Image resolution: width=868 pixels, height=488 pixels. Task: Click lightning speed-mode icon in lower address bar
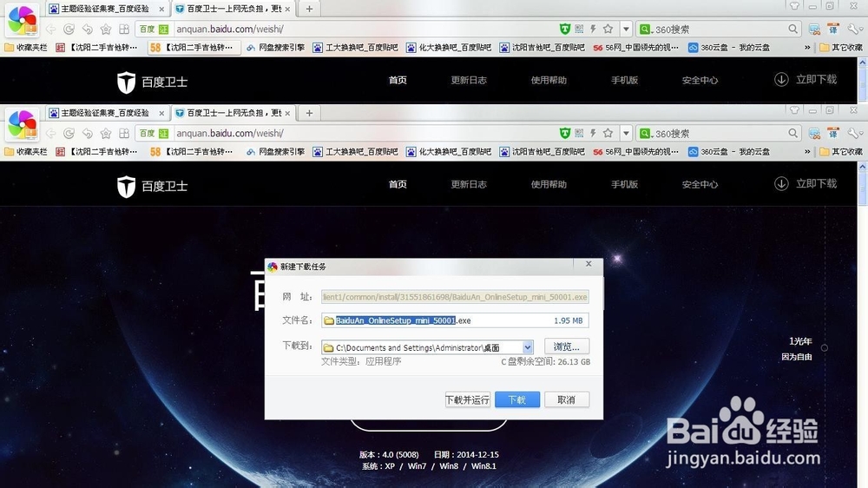pyautogui.click(x=593, y=133)
